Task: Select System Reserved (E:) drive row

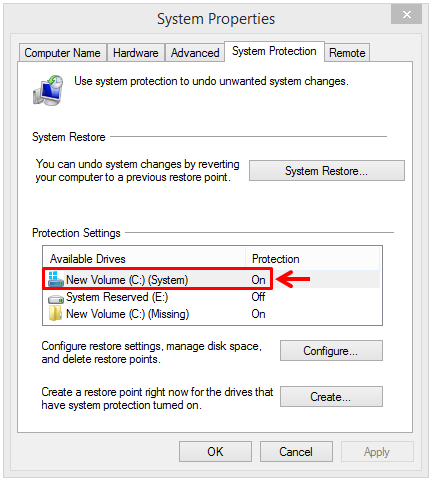Action: coord(212,297)
